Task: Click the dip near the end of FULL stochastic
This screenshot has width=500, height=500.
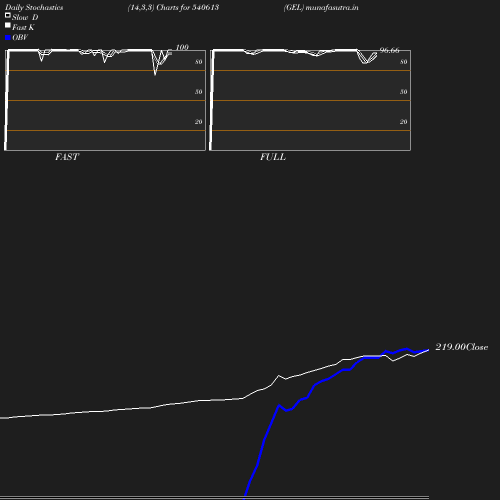Action: [x=366, y=62]
